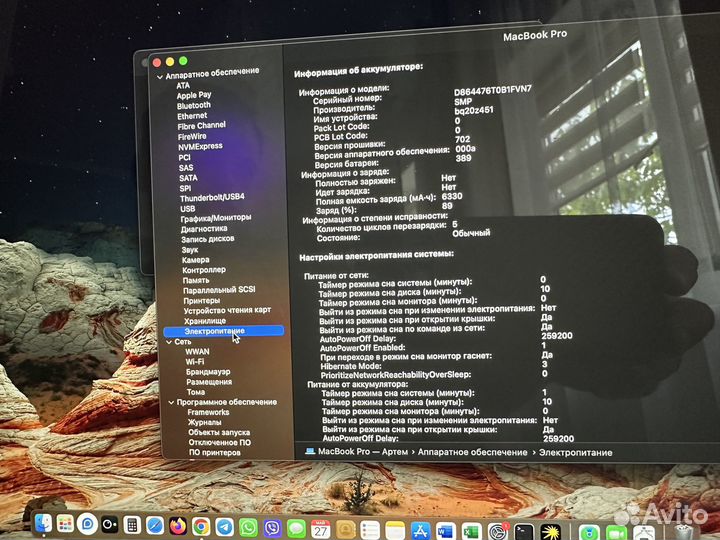Select Apple Pay in the sidebar
The width and height of the screenshot is (720, 540).
tap(194, 95)
